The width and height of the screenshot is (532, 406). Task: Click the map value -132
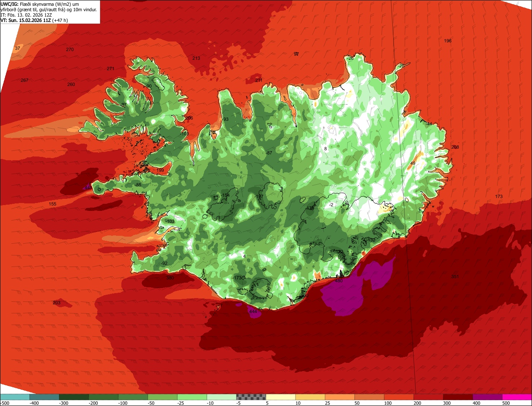pos(371,240)
